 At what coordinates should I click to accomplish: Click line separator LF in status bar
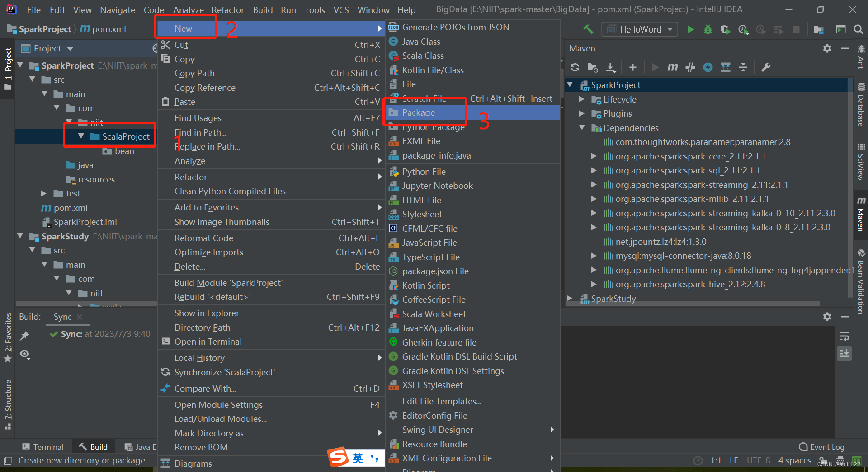[734, 460]
